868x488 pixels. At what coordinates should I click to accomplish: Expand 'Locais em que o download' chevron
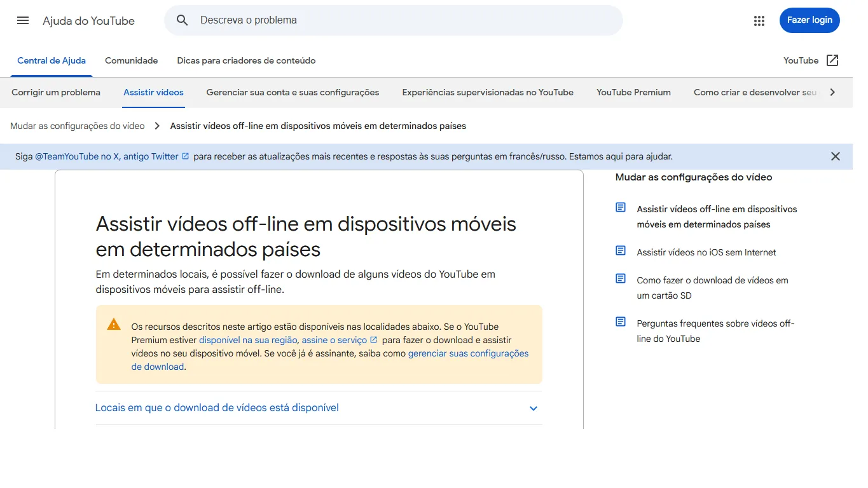(x=534, y=409)
